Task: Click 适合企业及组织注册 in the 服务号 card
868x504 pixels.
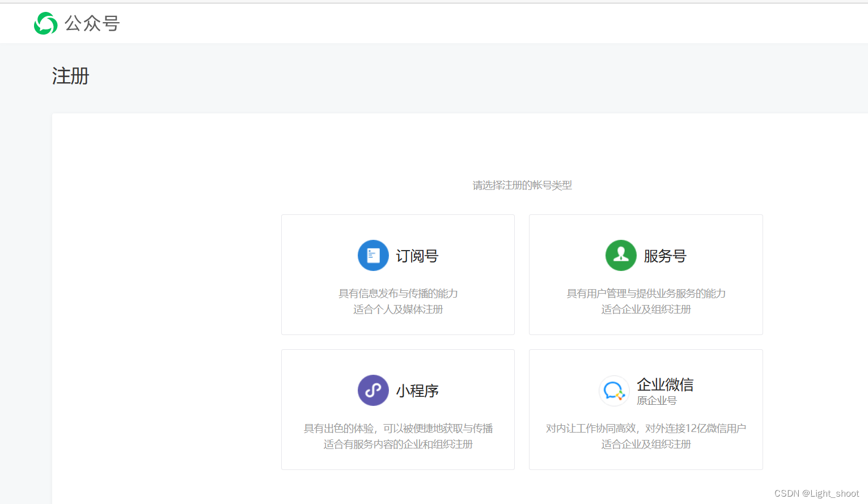Action: 646,310
